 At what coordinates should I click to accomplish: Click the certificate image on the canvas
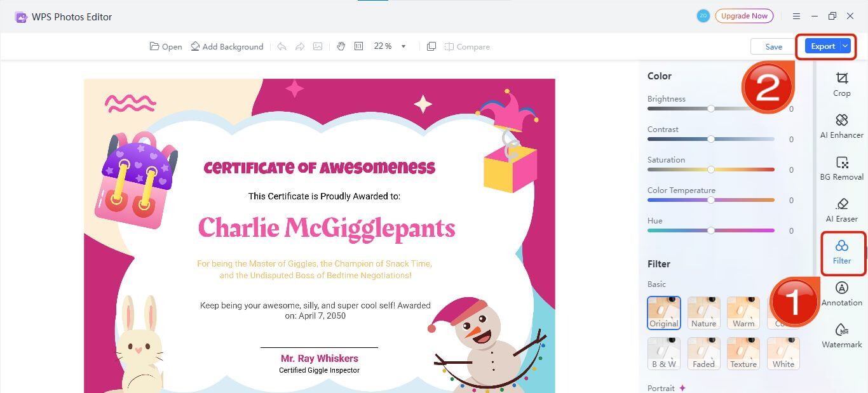point(320,236)
